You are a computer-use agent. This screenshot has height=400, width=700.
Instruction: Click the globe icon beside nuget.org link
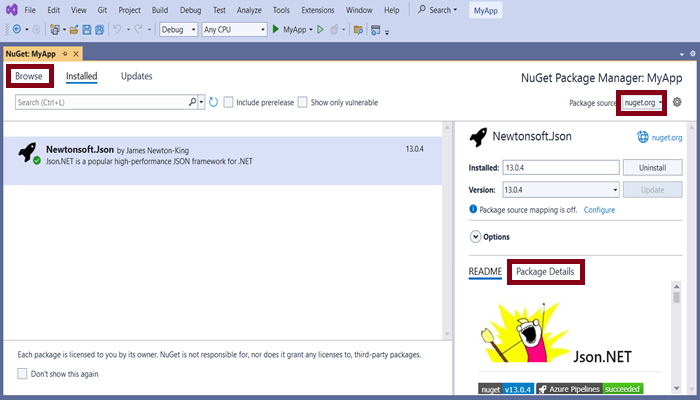tap(642, 137)
